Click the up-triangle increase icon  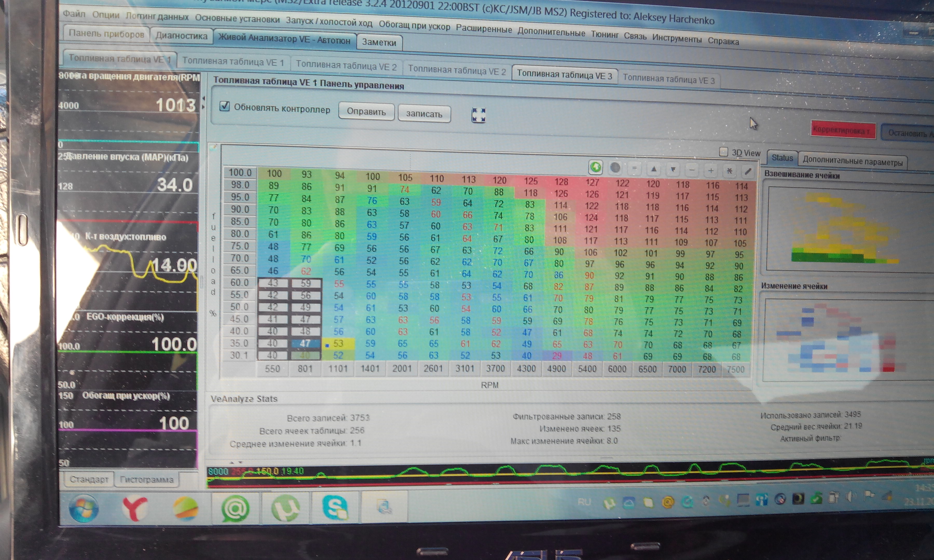[x=654, y=169]
